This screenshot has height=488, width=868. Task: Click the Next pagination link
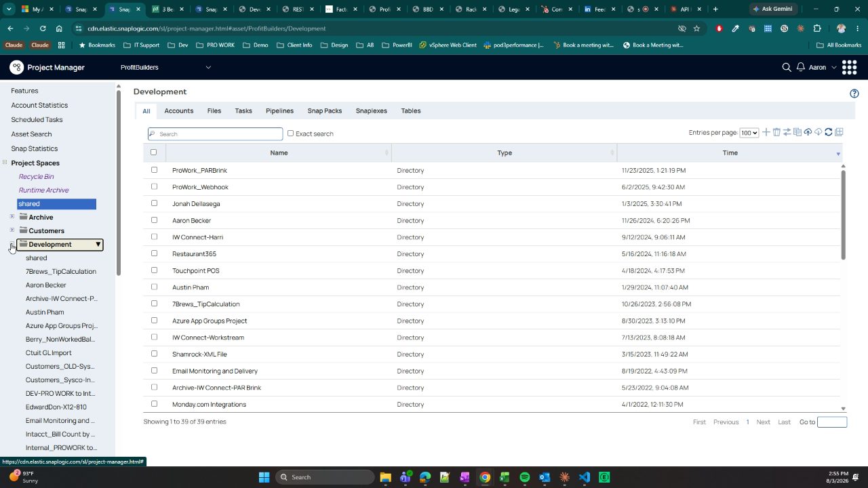click(x=763, y=422)
